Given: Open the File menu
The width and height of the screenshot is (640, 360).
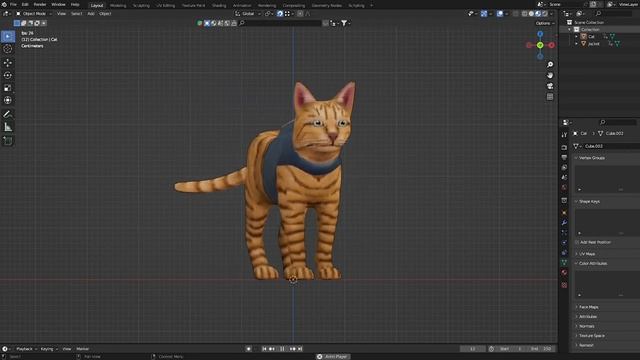Looking at the screenshot, I should [x=13, y=4].
